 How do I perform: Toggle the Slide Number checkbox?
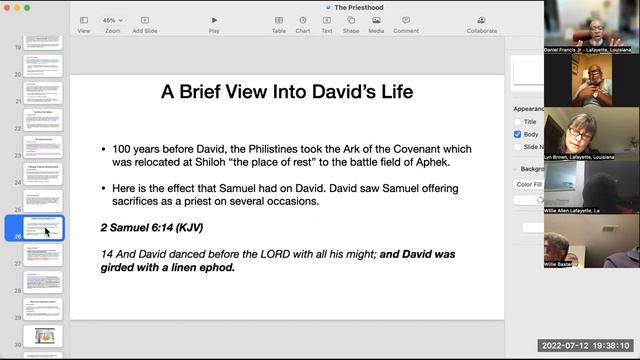pos(518,147)
